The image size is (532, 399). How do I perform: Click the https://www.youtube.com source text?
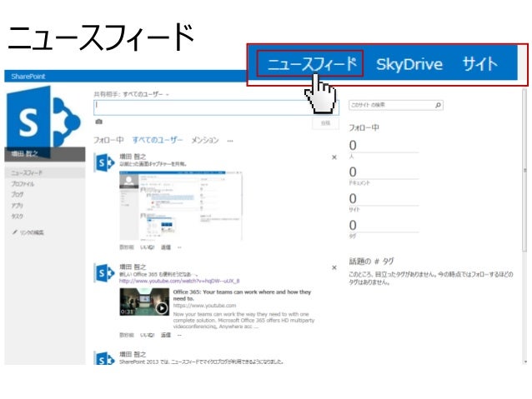(204, 306)
